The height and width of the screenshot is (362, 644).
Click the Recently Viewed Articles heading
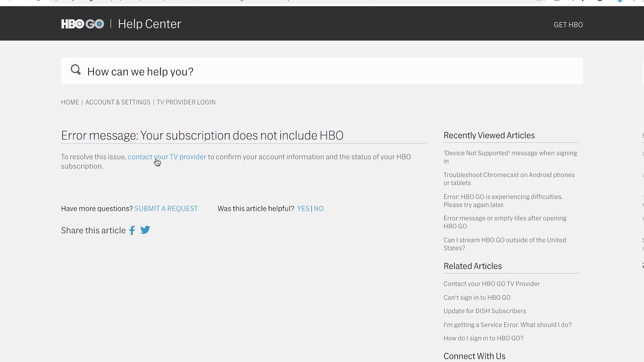[489, 135]
